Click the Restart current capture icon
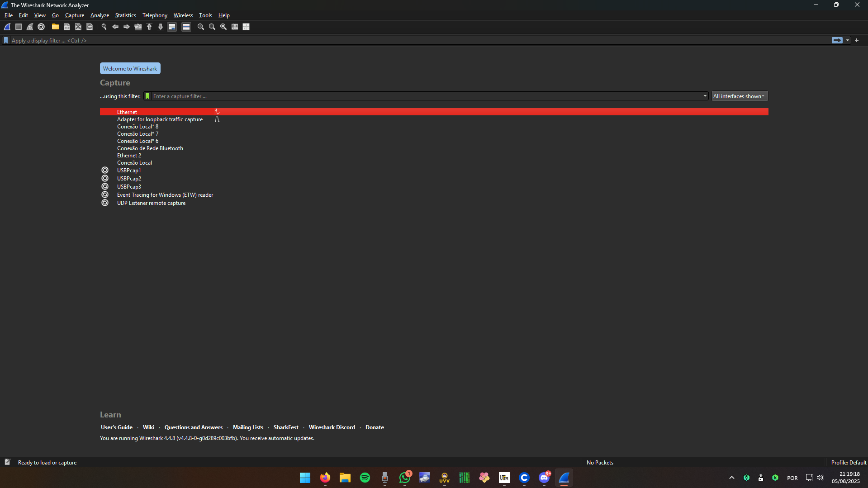 [x=30, y=27]
